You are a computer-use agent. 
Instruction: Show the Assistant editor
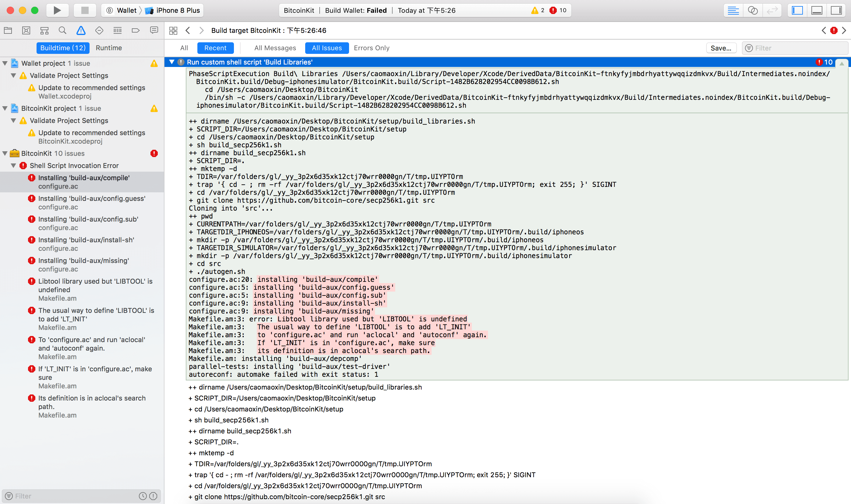[753, 10]
